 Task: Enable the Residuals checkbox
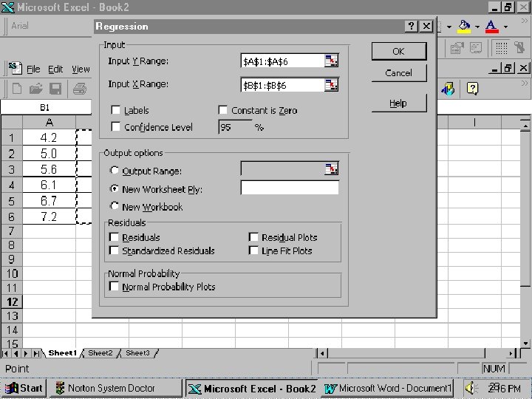click(x=115, y=237)
